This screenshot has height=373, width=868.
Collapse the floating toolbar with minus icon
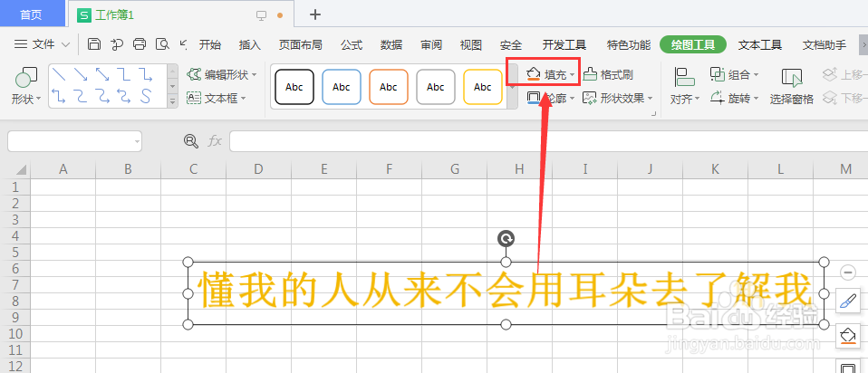(x=847, y=272)
